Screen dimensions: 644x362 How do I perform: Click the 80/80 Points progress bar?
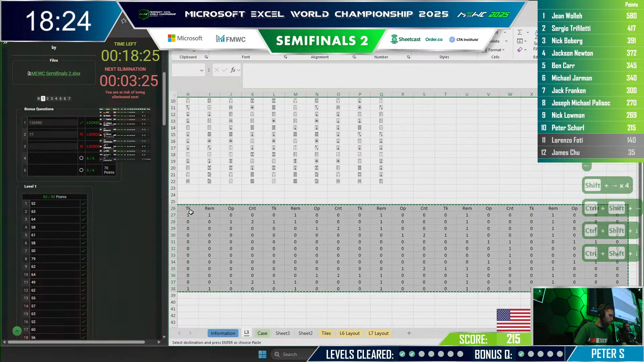pos(55,197)
